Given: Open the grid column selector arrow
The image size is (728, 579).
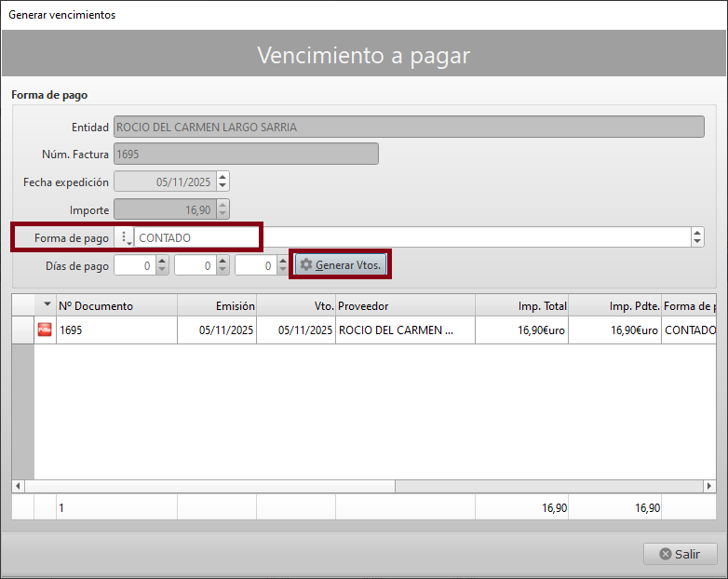Looking at the screenshot, I should [x=47, y=305].
